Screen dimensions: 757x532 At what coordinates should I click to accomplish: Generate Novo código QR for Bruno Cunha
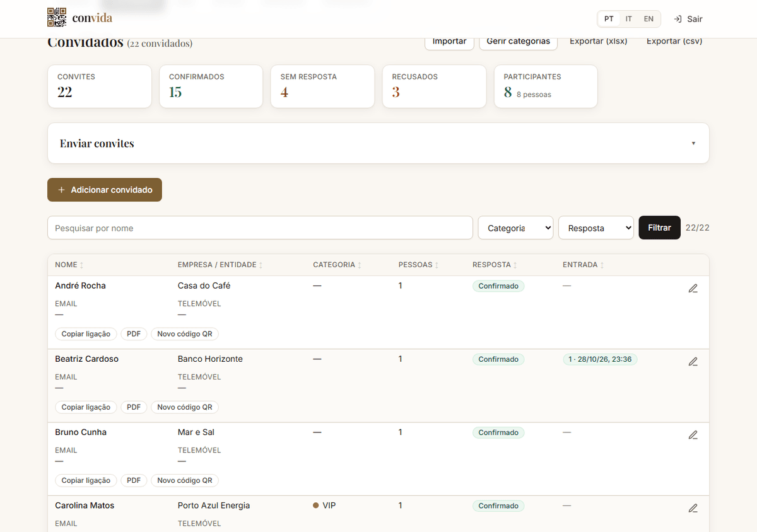pyautogui.click(x=185, y=480)
